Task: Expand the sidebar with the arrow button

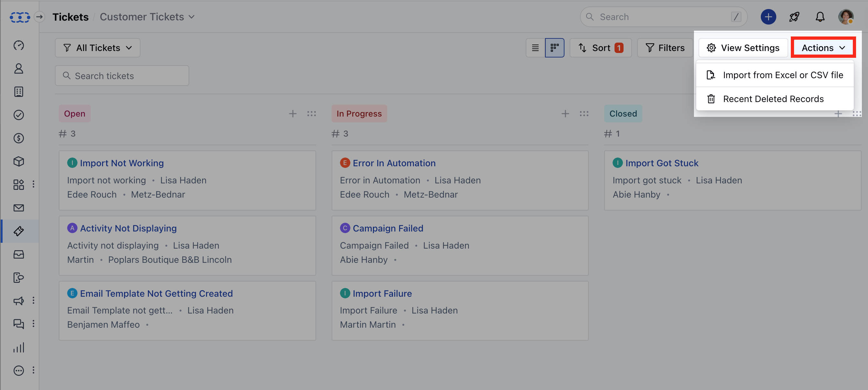Action: tap(39, 17)
